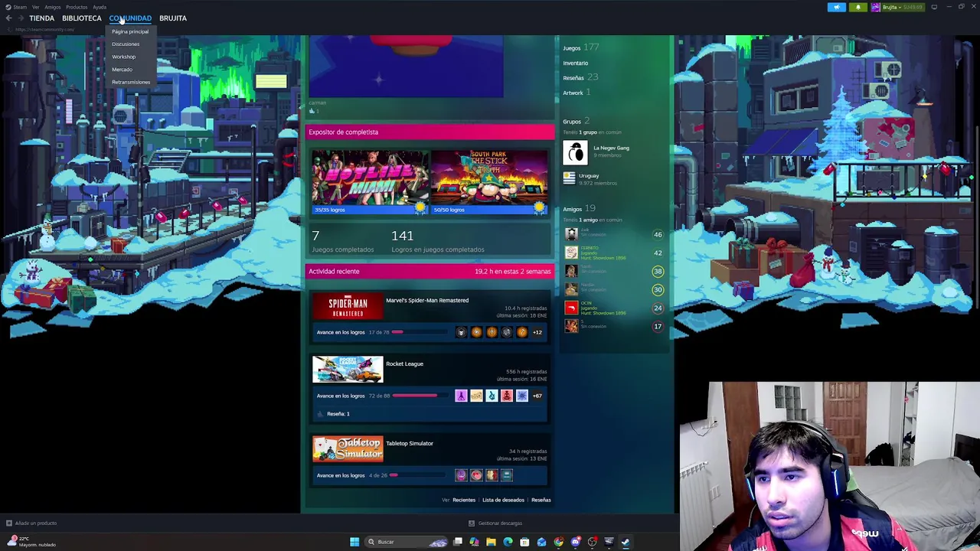Open the avatar of friend FERNITO
The width and height of the screenshot is (980, 551).
point(571,253)
